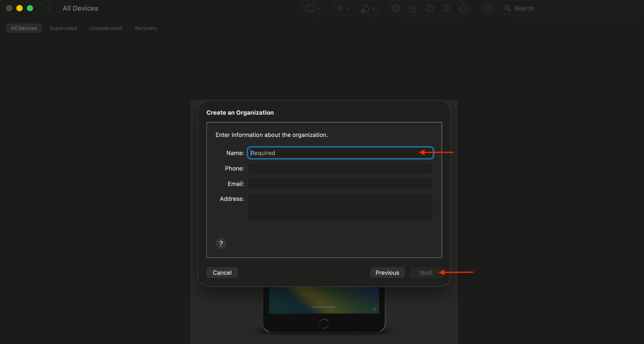Focus the organization Name field

click(x=333, y=153)
